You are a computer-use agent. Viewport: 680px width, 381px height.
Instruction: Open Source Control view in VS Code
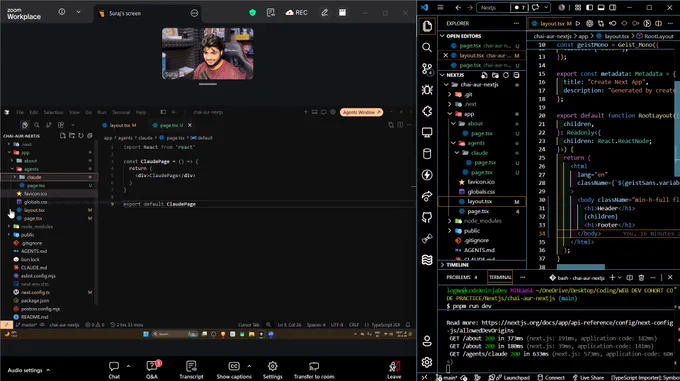click(427, 69)
